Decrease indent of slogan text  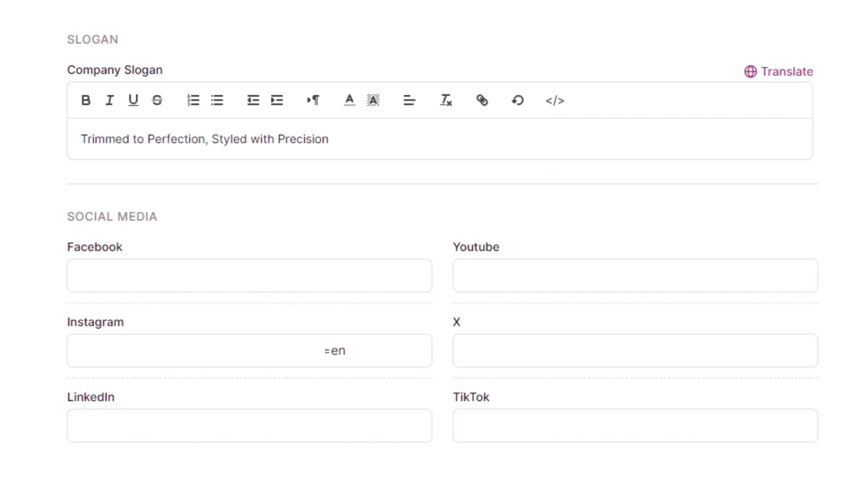coord(253,100)
